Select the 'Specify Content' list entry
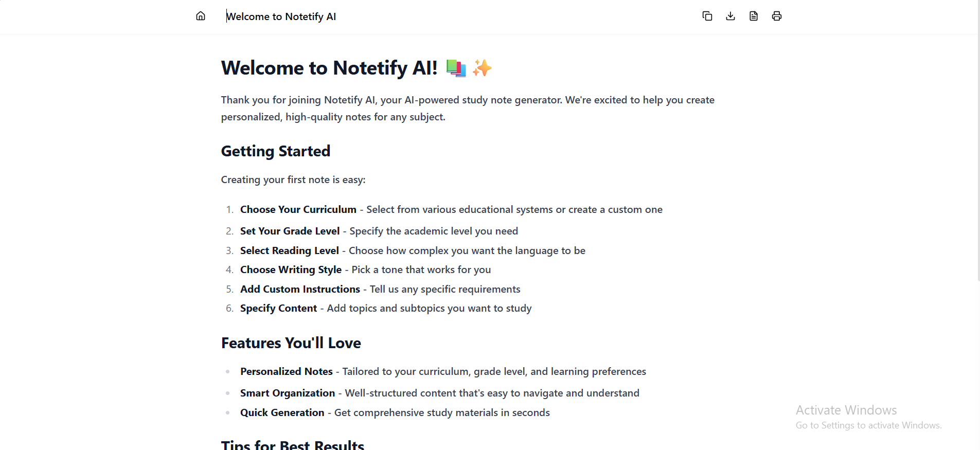This screenshot has width=980, height=450. point(278,308)
